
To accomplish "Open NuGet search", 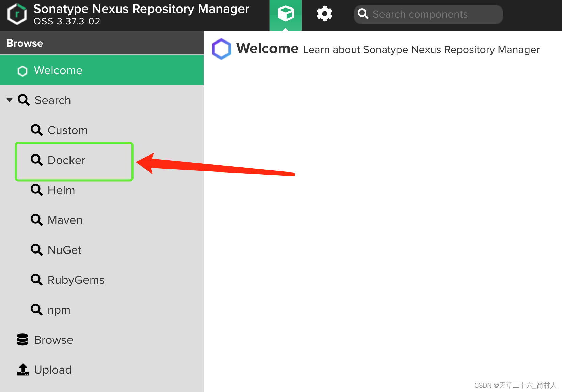I will click(64, 250).
